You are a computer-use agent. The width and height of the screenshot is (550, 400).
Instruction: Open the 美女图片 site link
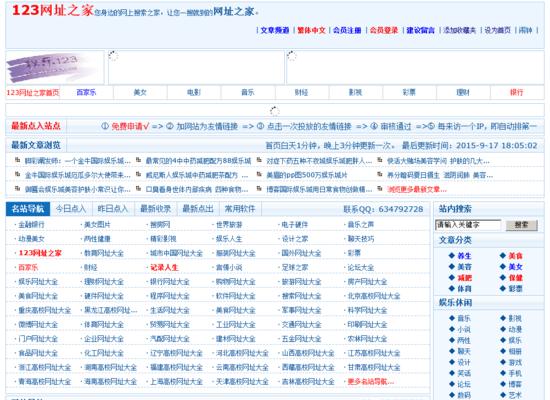pyautogui.click(x=97, y=225)
